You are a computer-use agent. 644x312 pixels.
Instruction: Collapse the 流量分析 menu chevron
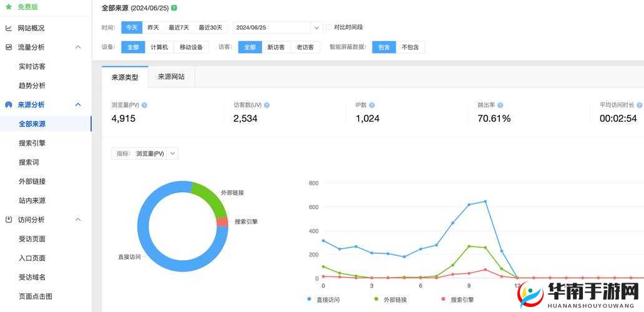[x=78, y=47]
